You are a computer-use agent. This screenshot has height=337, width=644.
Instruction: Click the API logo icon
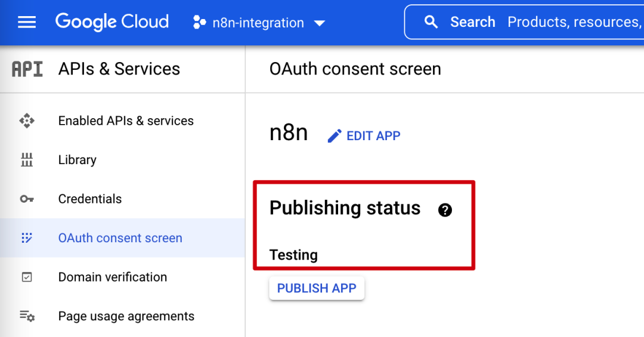tap(27, 69)
